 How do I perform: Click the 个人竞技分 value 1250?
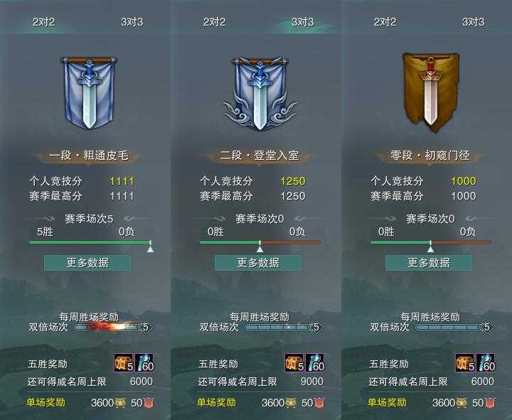tap(293, 181)
